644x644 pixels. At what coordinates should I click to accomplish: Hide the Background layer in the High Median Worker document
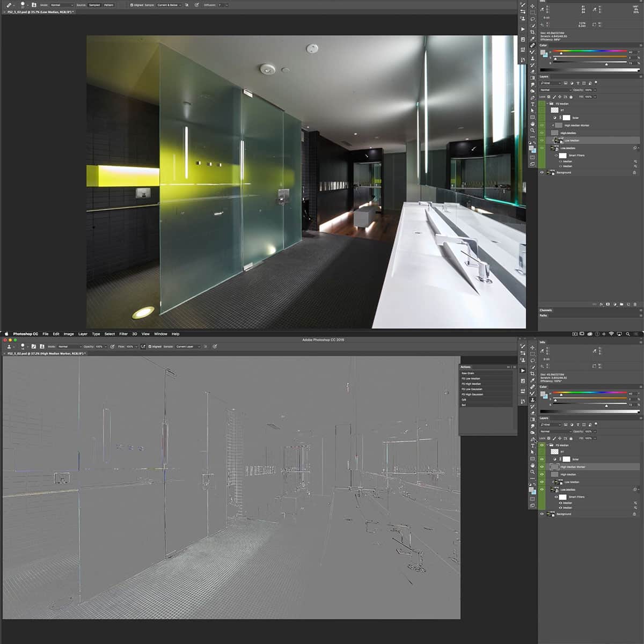[541, 514]
